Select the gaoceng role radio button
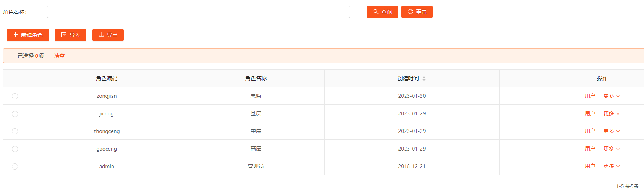 [x=15, y=149]
